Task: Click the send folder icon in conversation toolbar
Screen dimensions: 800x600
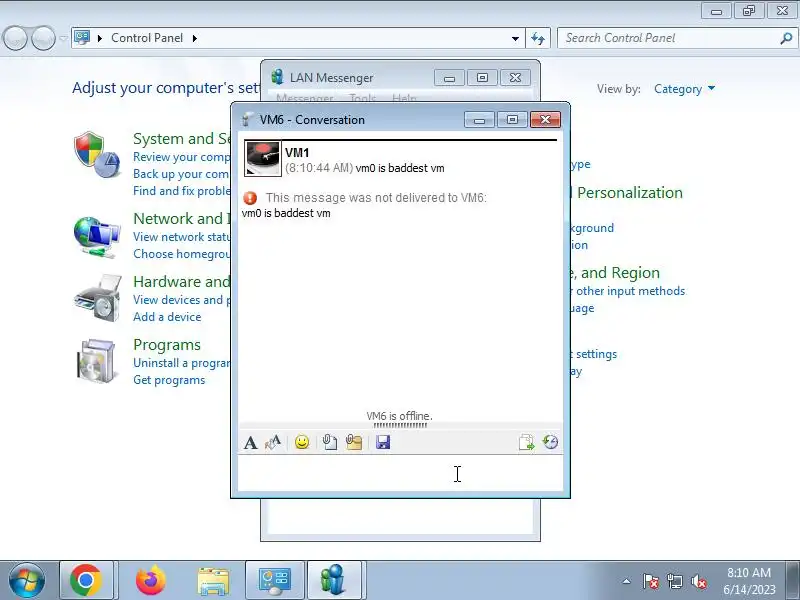Action: click(354, 442)
